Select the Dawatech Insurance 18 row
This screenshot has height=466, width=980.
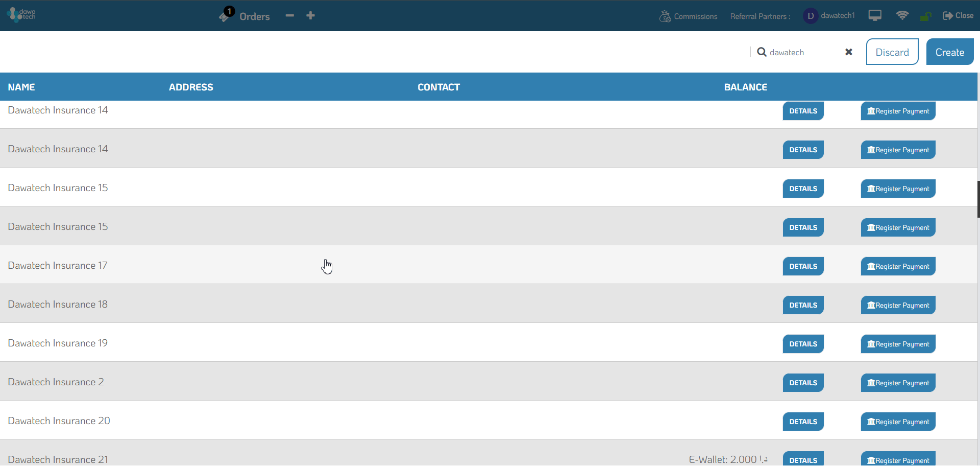(x=488, y=304)
